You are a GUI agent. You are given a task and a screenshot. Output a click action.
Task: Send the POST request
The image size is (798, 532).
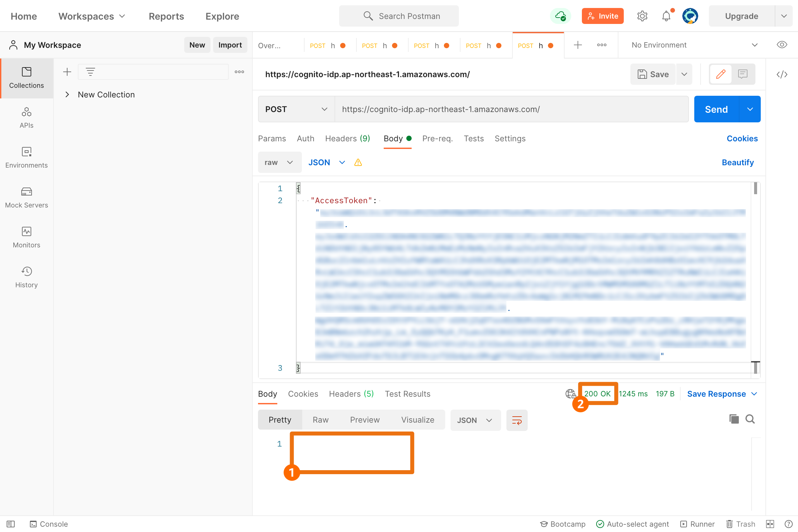pos(716,109)
